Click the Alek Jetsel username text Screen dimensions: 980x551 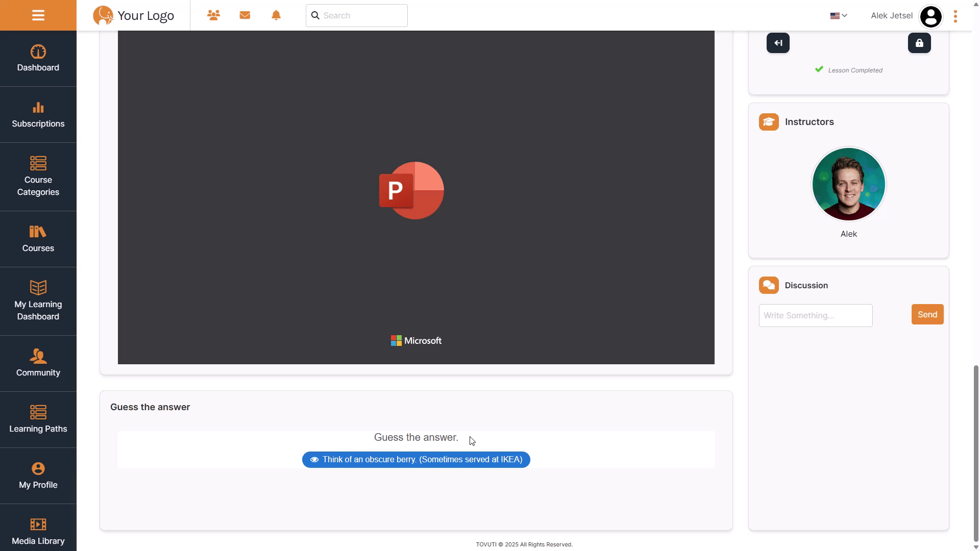pos(892,16)
